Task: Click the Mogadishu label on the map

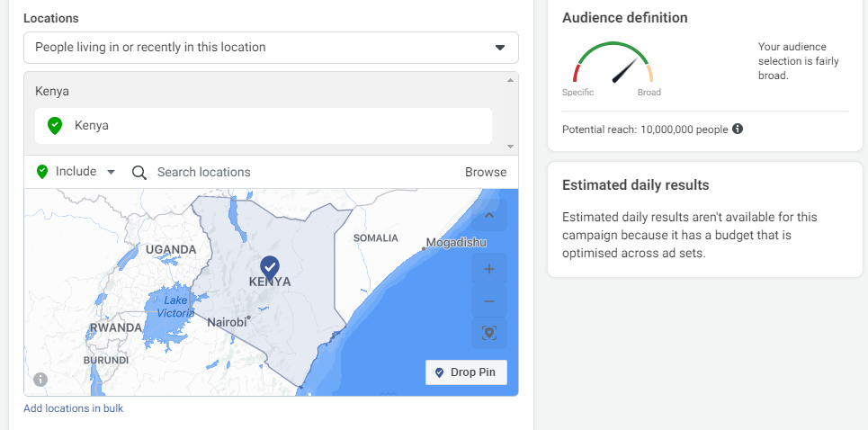Action: 456,243
